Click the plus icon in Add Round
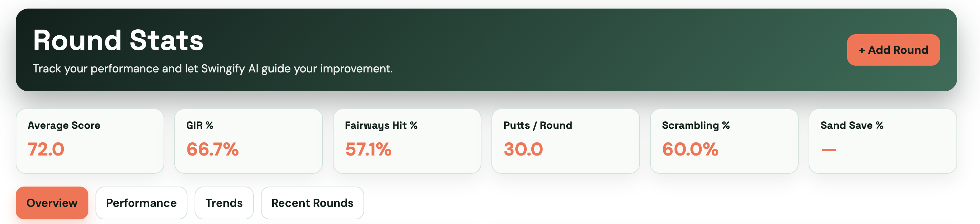 862,50
